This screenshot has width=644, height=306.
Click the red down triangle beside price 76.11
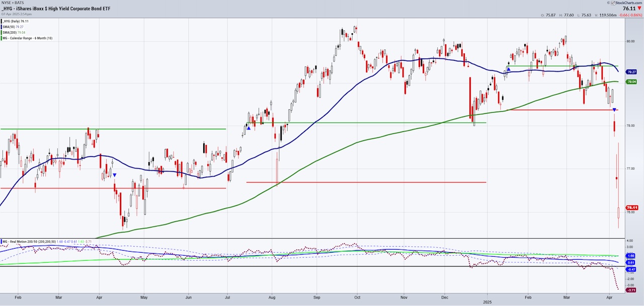click(639, 9)
